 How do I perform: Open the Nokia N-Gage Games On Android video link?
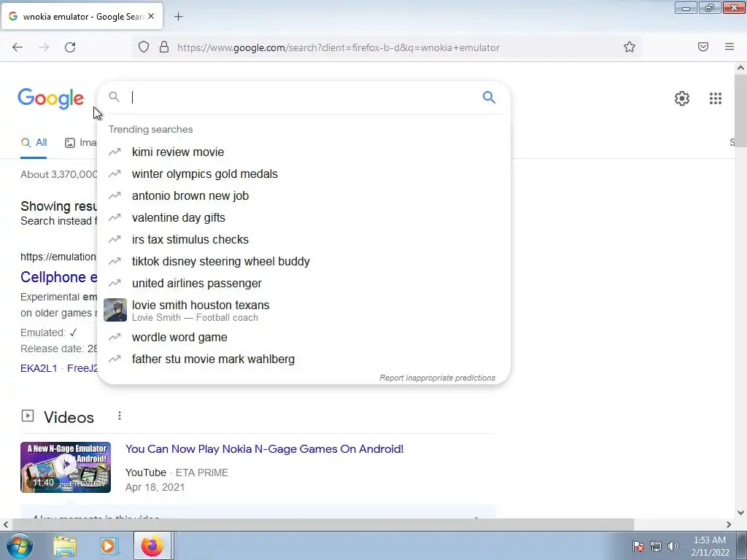click(x=264, y=449)
